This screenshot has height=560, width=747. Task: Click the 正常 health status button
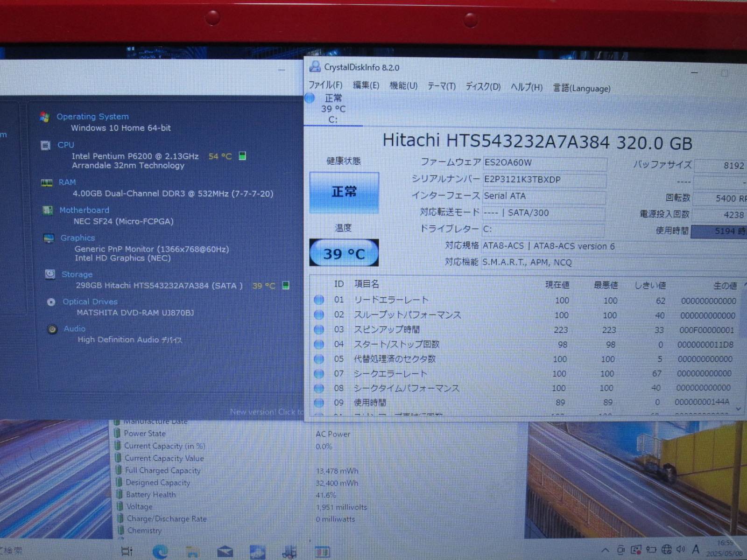[x=344, y=192]
